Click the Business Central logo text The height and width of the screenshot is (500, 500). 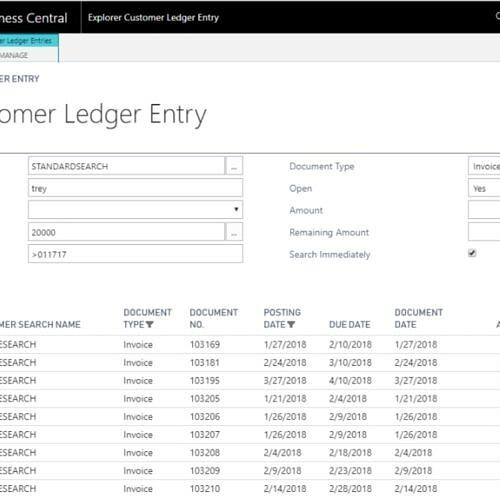[x=33, y=18]
